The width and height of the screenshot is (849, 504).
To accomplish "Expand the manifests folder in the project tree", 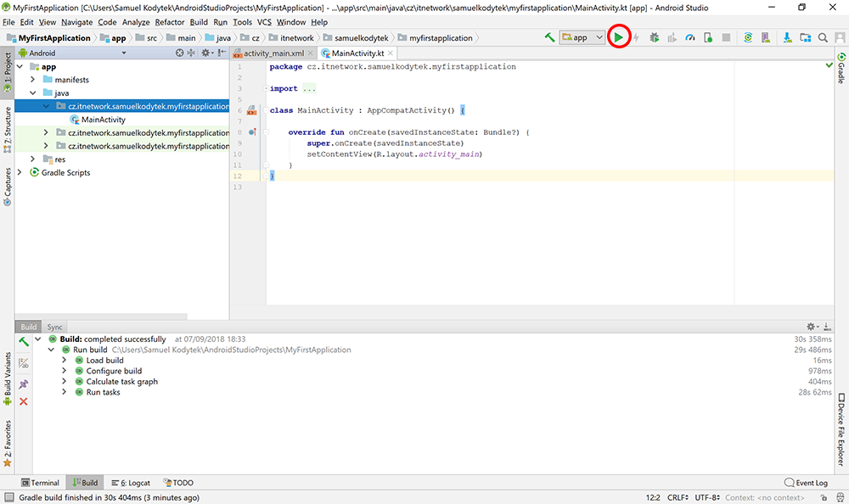I will (33, 80).
